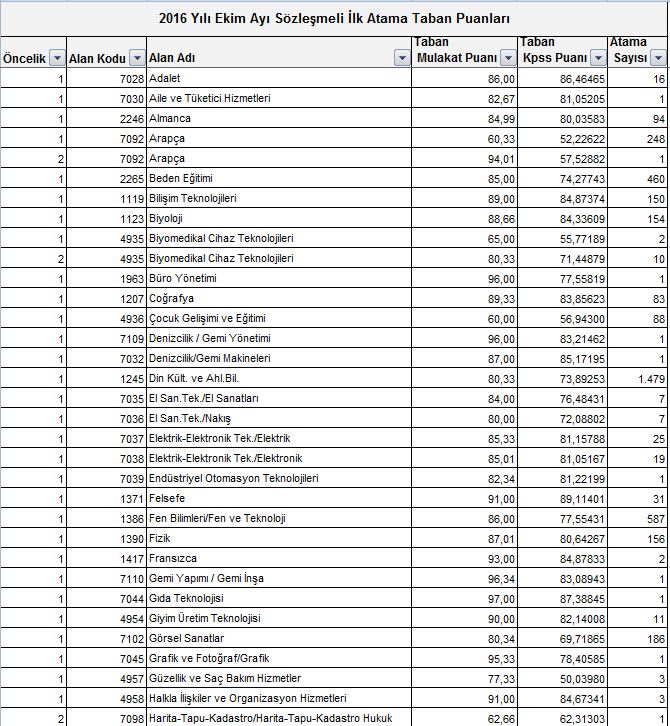Open the Taban Mulakat Puanı filter dropdown
Viewport: 670px width, 726px height.
[508, 58]
